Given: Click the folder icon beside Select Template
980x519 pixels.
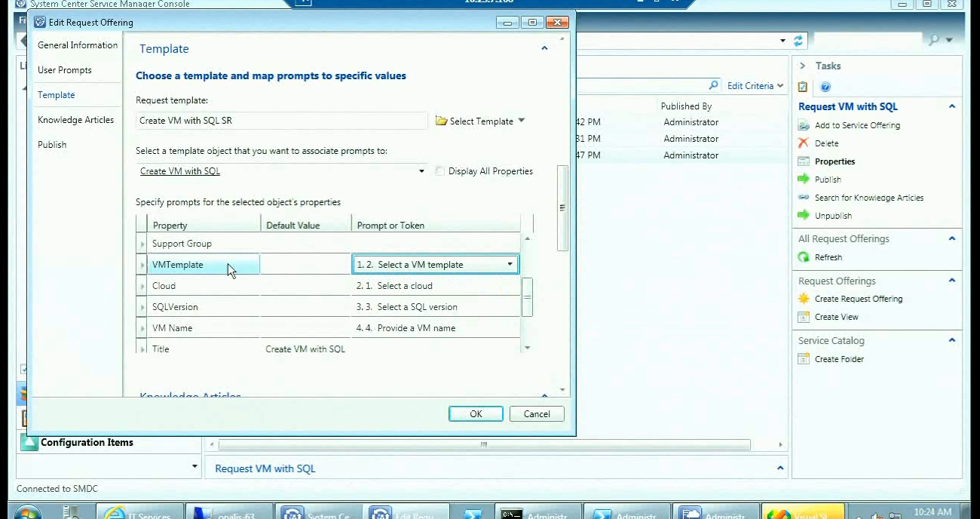Looking at the screenshot, I should coord(441,121).
